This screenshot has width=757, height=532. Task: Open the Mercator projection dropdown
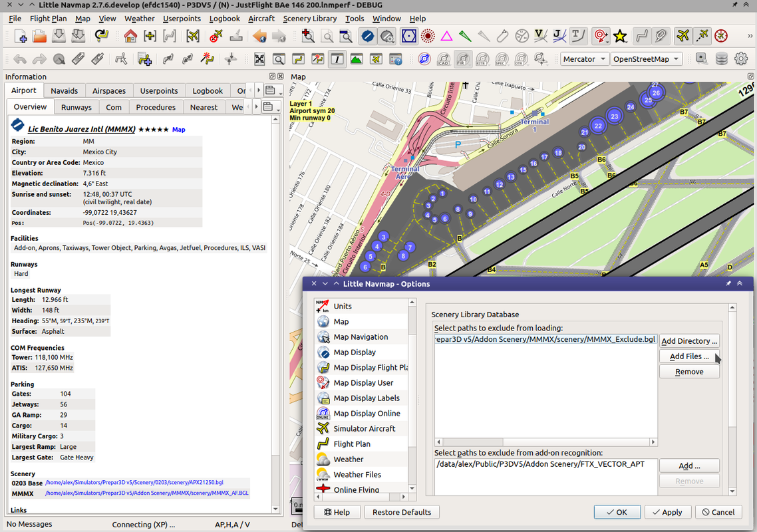tap(584, 59)
